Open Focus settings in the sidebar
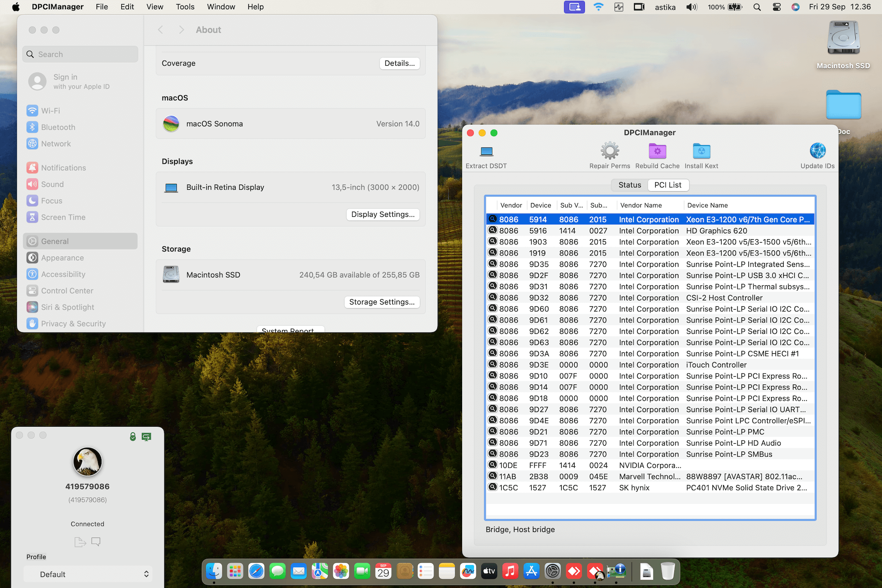Viewport: 882px width, 588px height. point(80,201)
